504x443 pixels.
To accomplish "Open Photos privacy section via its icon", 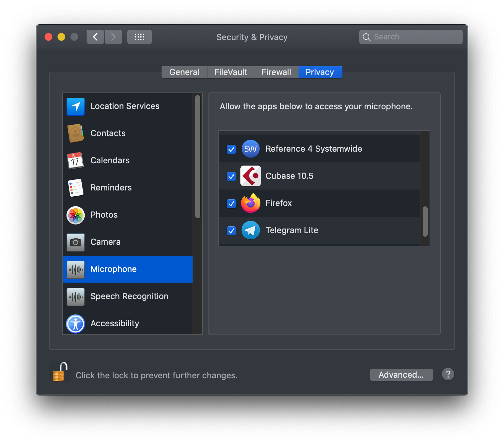I will [75, 215].
